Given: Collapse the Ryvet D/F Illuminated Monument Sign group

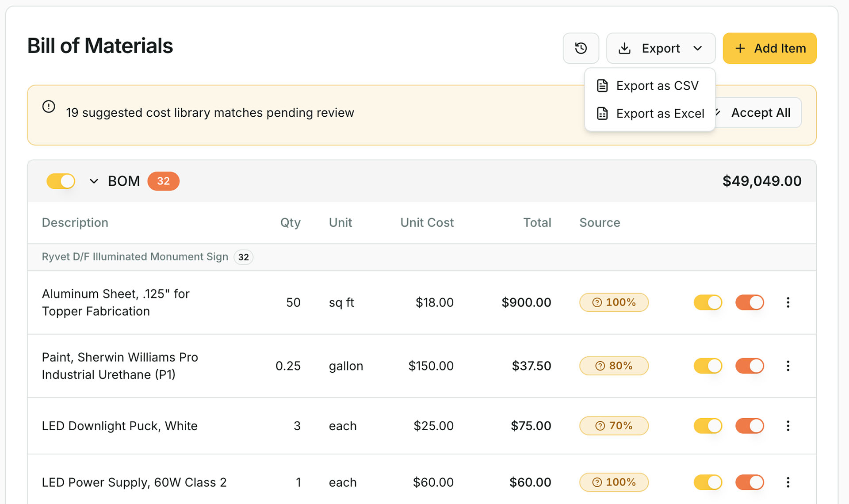Looking at the screenshot, I should click(x=135, y=257).
